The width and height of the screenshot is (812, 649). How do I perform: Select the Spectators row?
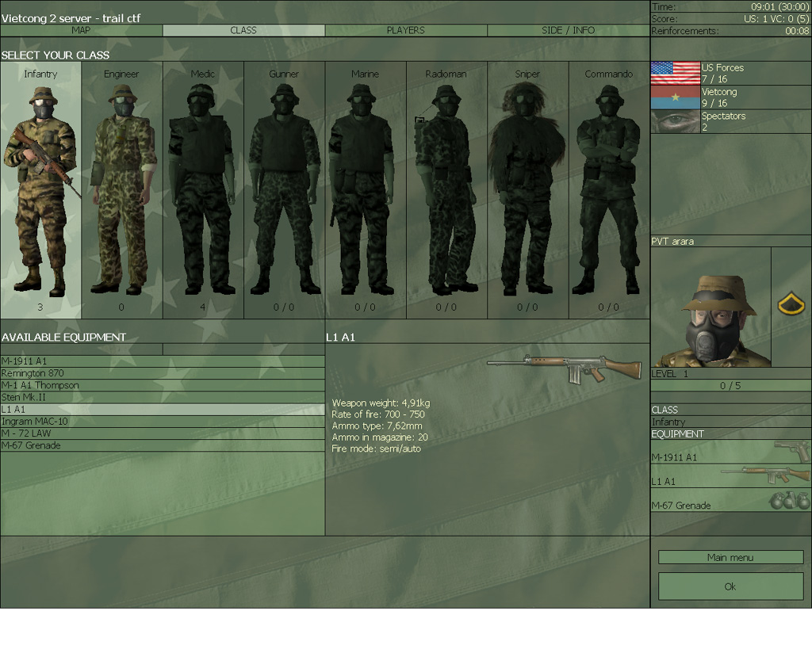coord(731,121)
